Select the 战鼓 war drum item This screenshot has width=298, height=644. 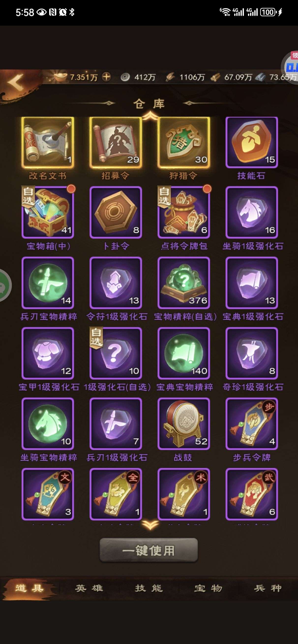point(184,424)
